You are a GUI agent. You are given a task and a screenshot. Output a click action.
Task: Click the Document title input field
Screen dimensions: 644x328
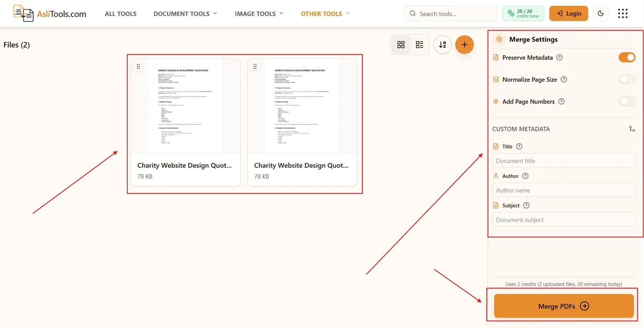(564, 161)
